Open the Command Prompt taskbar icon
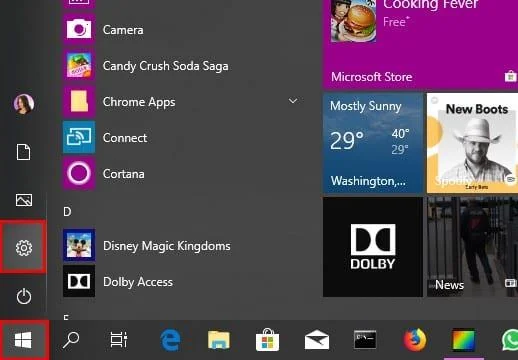The width and height of the screenshot is (518, 360). (x=365, y=340)
